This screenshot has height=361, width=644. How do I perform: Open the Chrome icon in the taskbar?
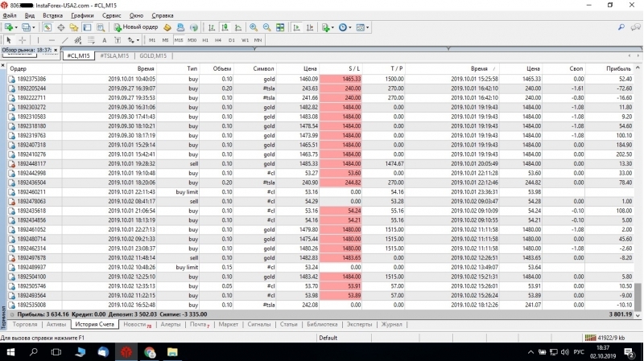click(x=151, y=352)
